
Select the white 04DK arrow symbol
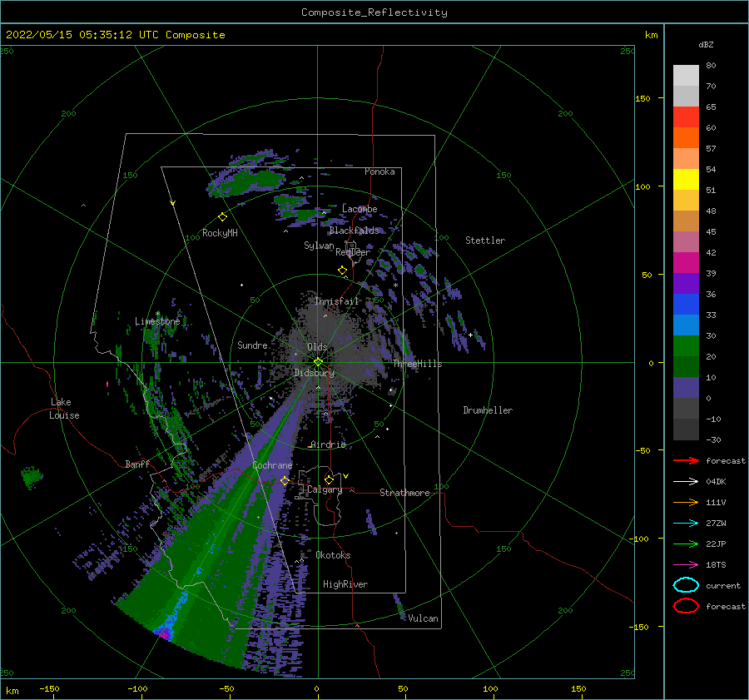(686, 481)
